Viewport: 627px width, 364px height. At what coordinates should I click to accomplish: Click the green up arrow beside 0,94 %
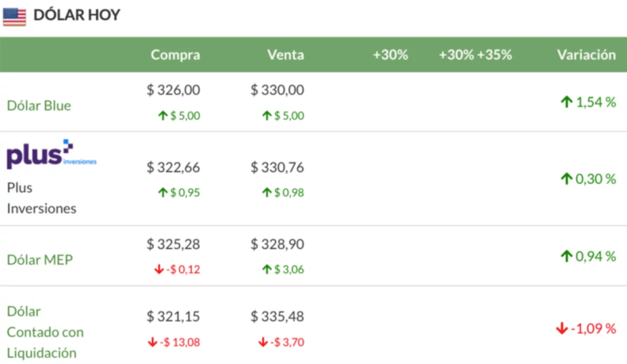pyautogui.click(x=566, y=256)
